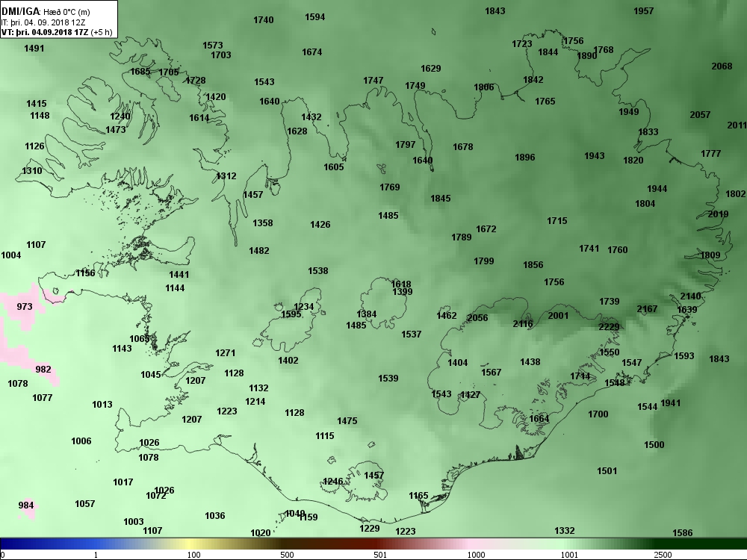Screen dimensions: 747x560
Task: Click the number 2056 on the glacier
Action: point(477,317)
